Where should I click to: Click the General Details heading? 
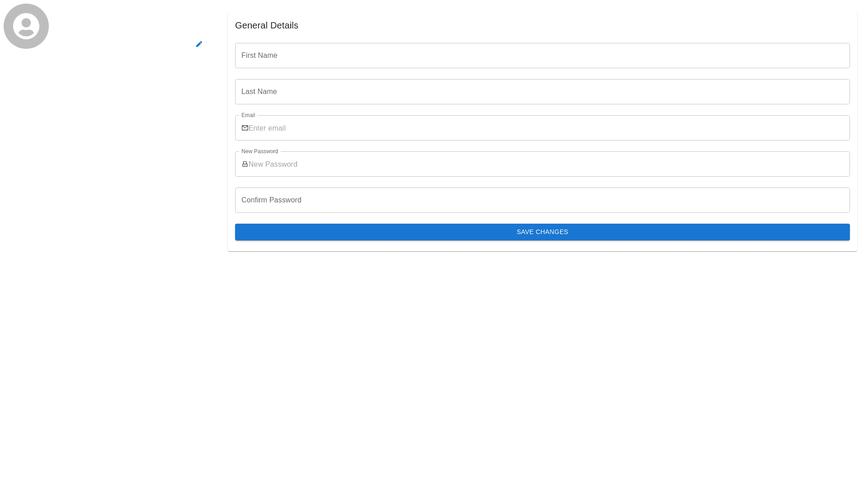(x=267, y=25)
